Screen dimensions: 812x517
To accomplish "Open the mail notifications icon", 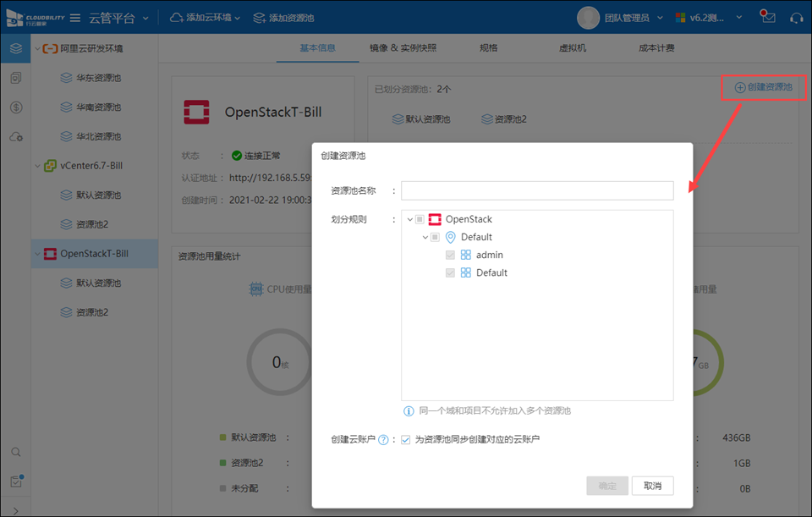I will [x=767, y=18].
